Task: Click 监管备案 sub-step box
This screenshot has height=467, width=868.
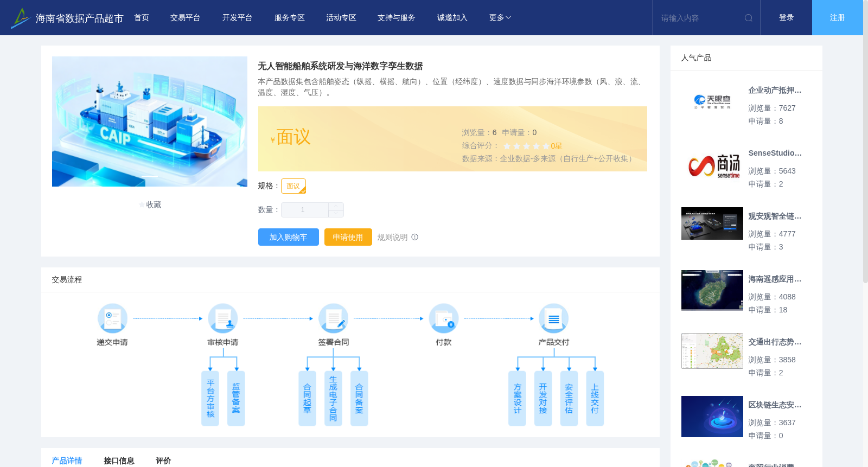Action: 236,398
